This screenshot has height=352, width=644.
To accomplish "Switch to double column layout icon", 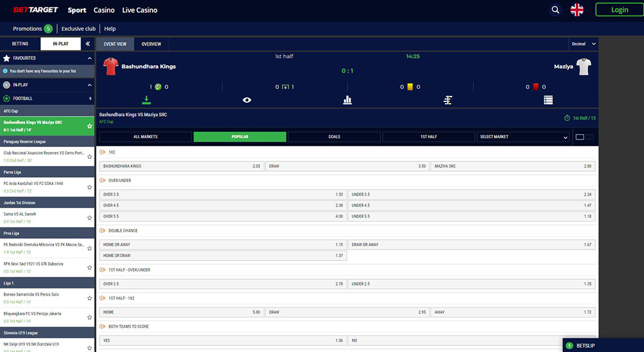I will point(590,137).
